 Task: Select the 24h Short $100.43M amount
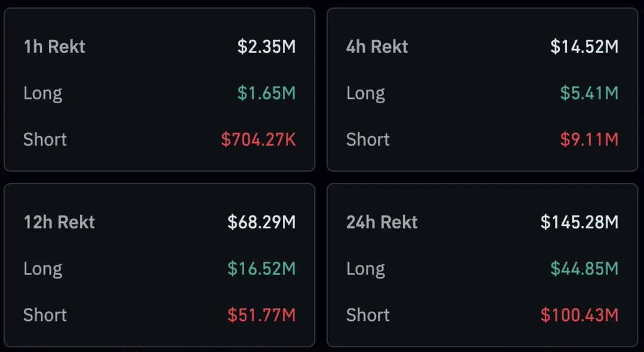(580, 315)
